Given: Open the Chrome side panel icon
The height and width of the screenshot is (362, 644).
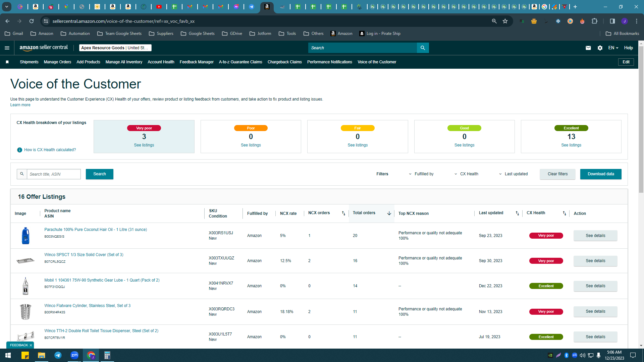Looking at the screenshot, I should click(x=612, y=21).
